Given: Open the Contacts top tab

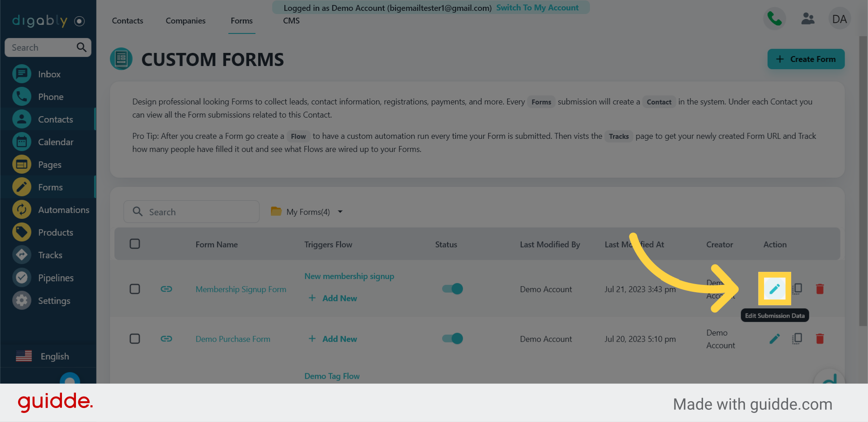Looking at the screenshot, I should pyautogui.click(x=127, y=21).
